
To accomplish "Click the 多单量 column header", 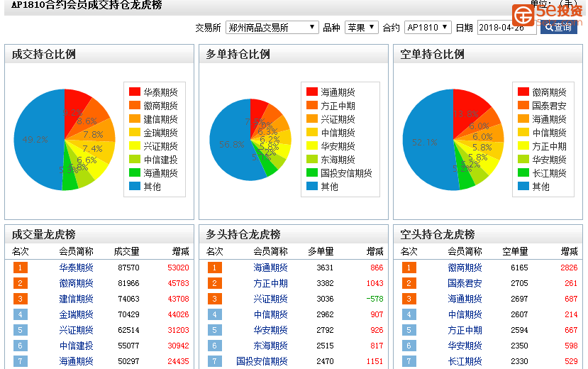I will [x=321, y=251].
